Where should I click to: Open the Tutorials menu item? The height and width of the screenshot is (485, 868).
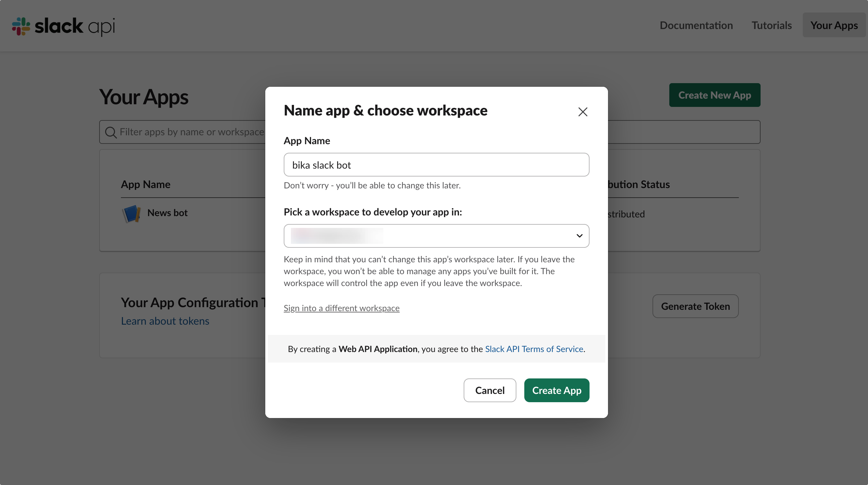coord(771,25)
